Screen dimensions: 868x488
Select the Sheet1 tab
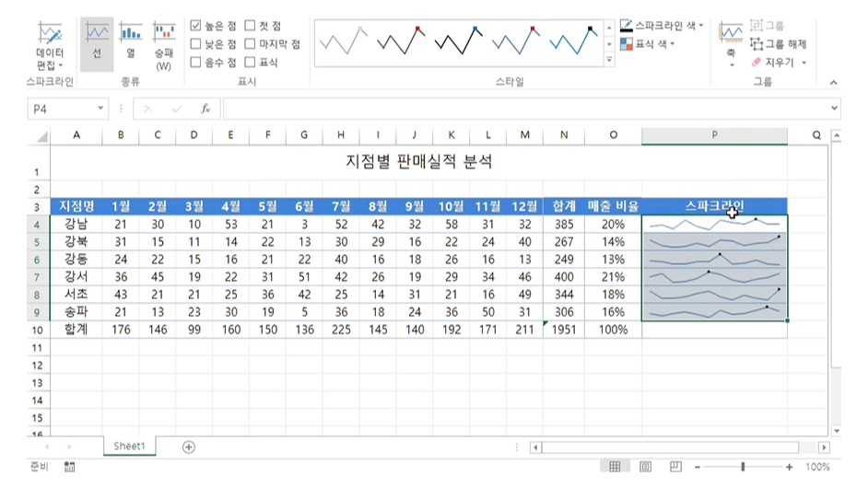click(x=129, y=446)
